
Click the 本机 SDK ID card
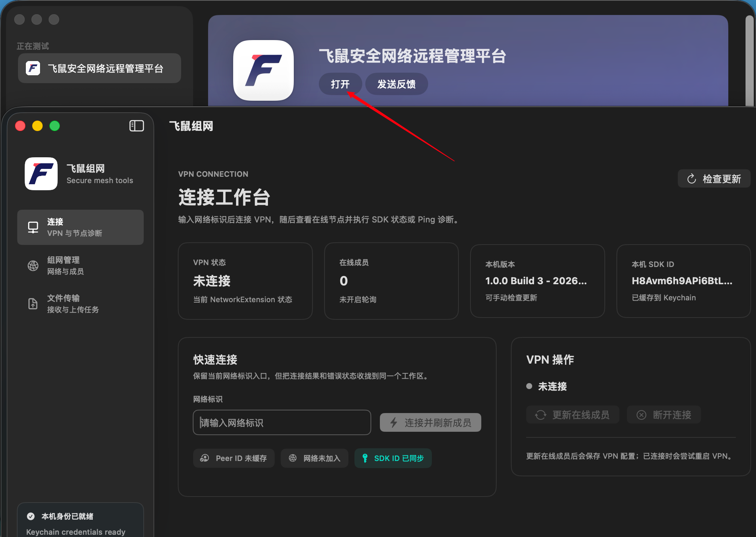tap(683, 281)
